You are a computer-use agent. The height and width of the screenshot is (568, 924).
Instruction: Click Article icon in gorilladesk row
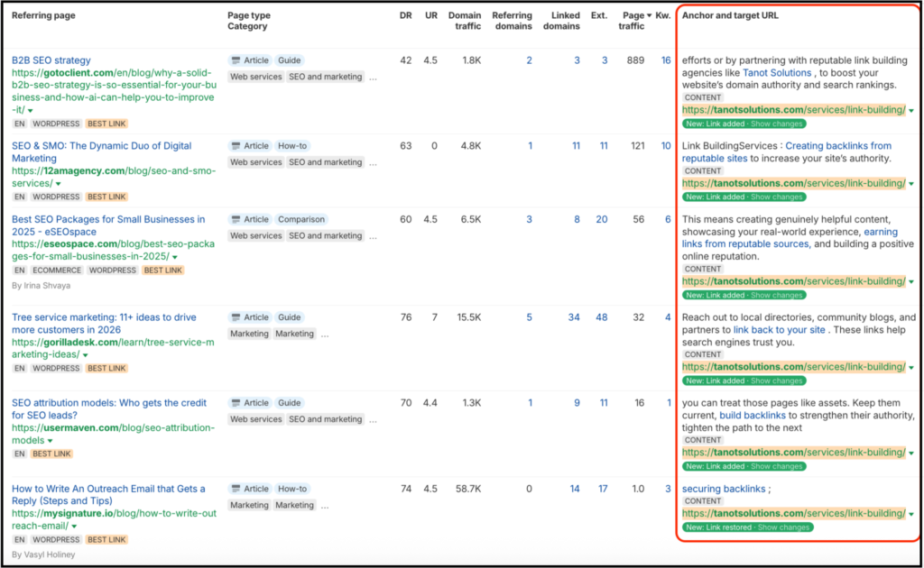236,317
